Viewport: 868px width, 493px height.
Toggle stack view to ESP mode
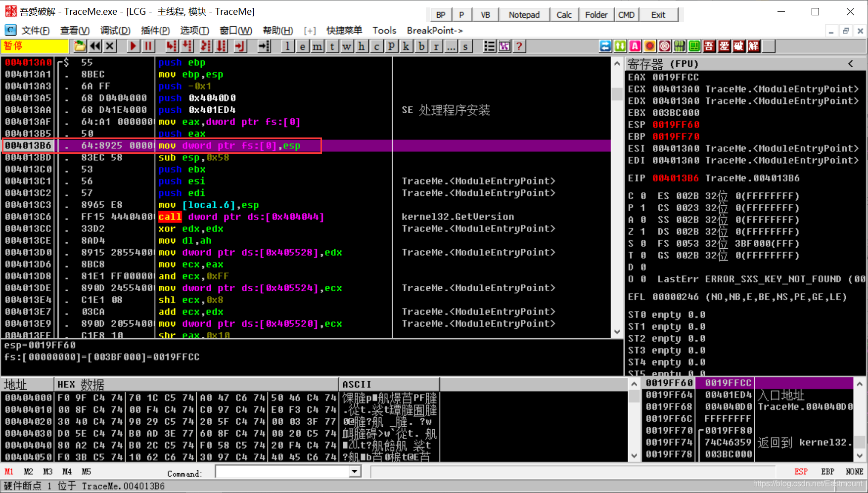tap(801, 472)
